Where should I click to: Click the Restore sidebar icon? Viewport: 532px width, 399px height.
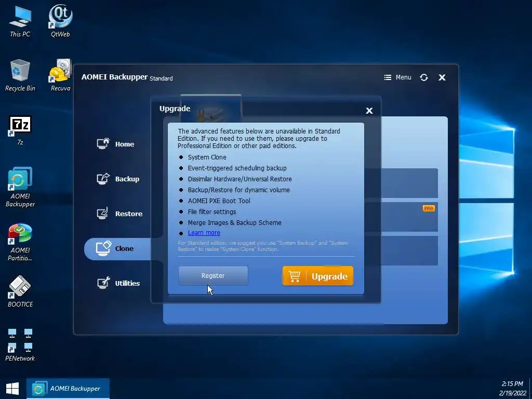(103, 214)
